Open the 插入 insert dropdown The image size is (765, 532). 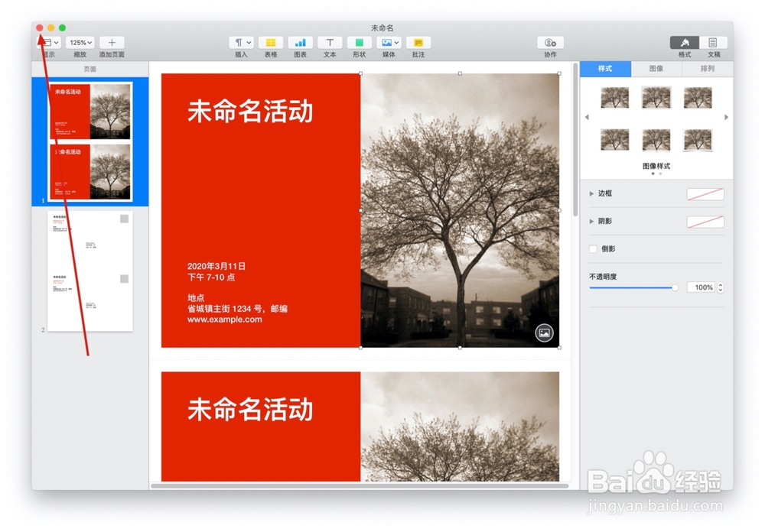point(241,42)
